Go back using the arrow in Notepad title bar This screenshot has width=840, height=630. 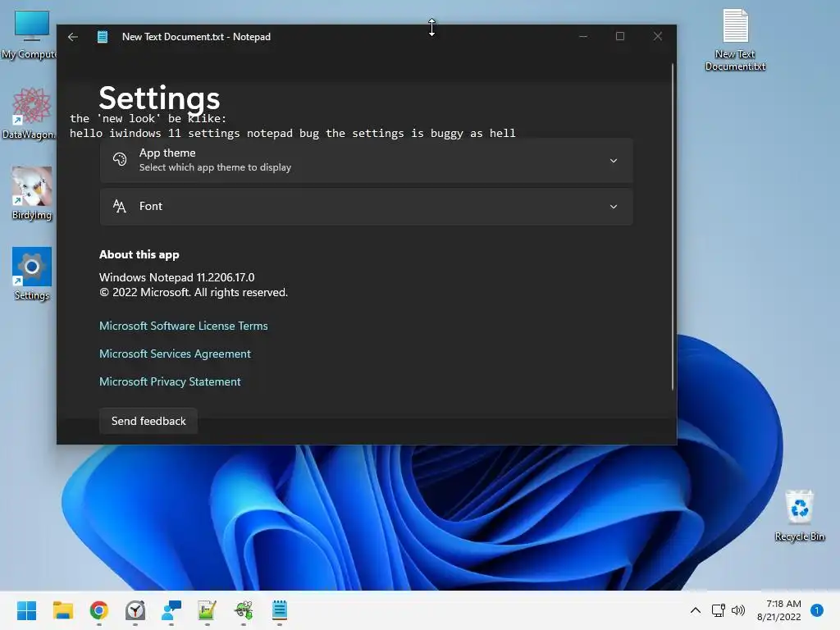pyautogui.click(x=73, y=37)
